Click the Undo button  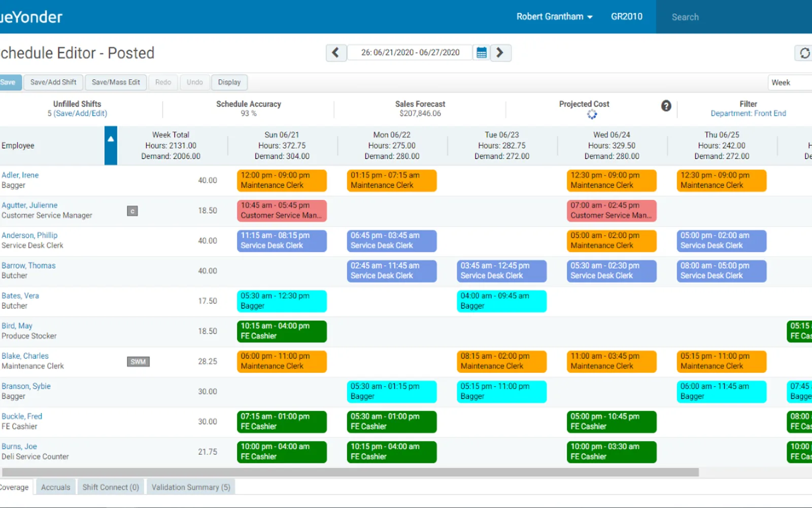click(x=194, y=82)
